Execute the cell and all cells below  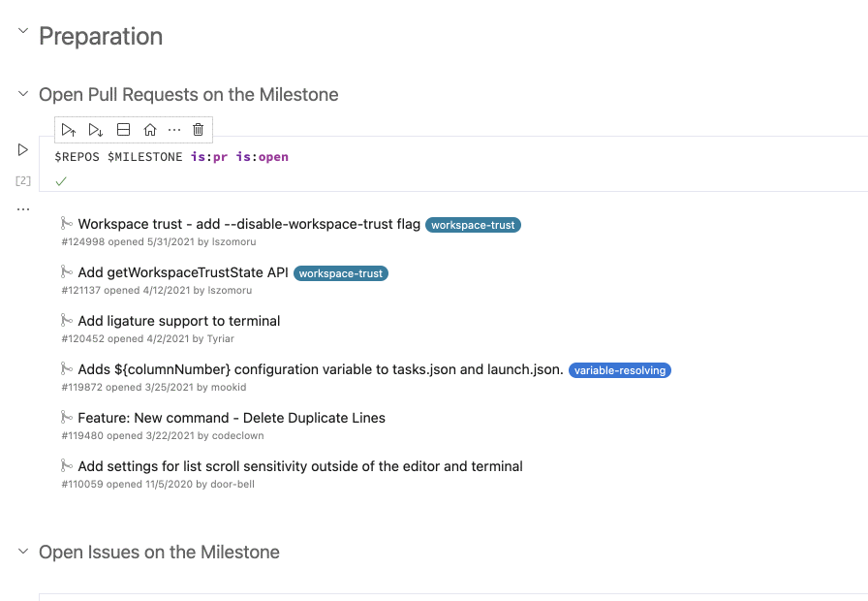94,129
